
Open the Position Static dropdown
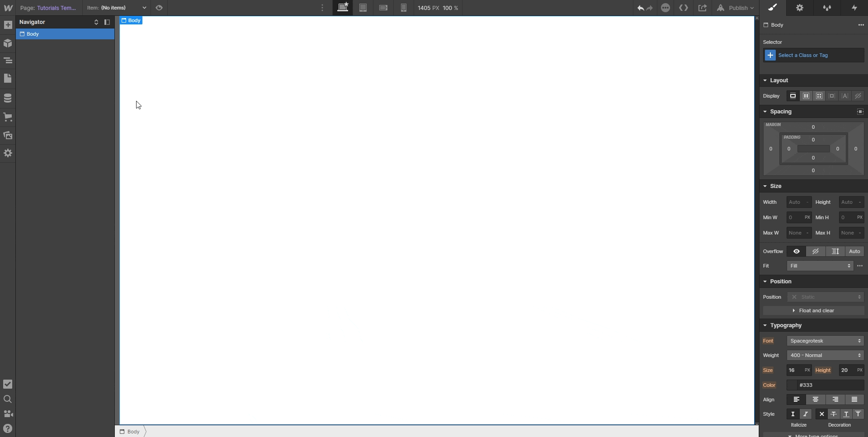(826, 297)
